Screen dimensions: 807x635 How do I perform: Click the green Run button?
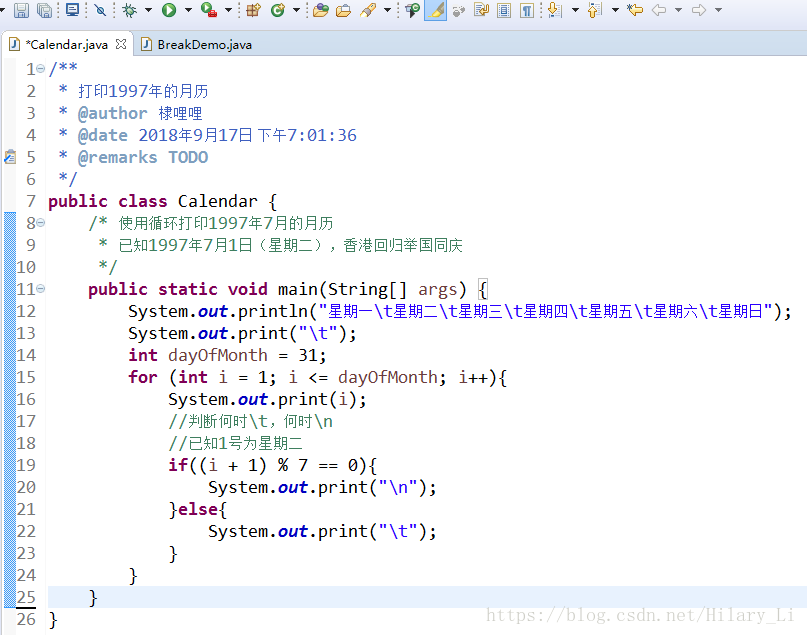pyautogui.click(x=169, y=10)
